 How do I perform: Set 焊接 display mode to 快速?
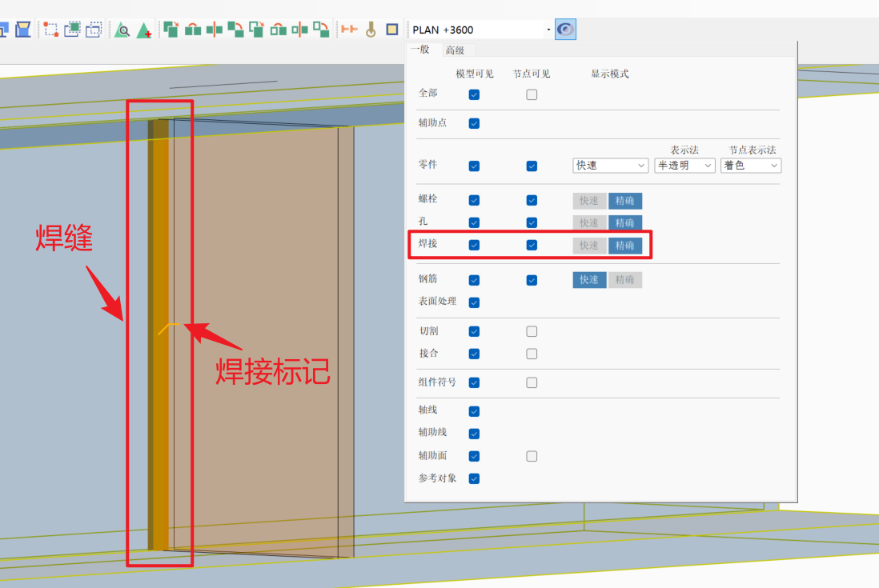pos(589,246)
